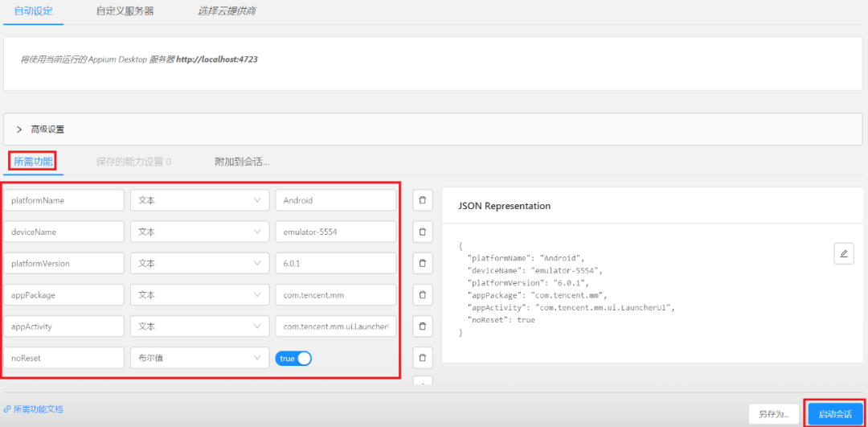Delete the appActivity capability row
Image resolution: width=868 pixels, height=427 pixels.
click(423, 326)
